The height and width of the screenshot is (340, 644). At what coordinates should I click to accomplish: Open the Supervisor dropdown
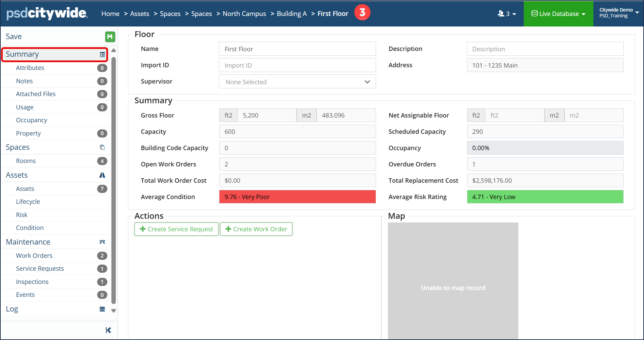tap(298, 82)
